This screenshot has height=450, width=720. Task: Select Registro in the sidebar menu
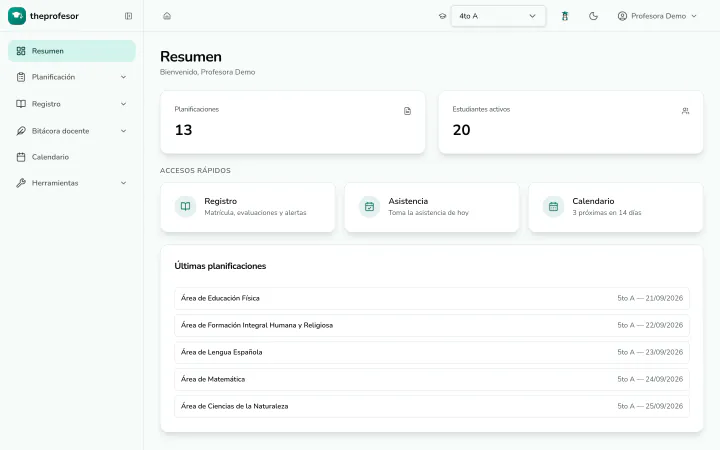click(x=72, y=104)
